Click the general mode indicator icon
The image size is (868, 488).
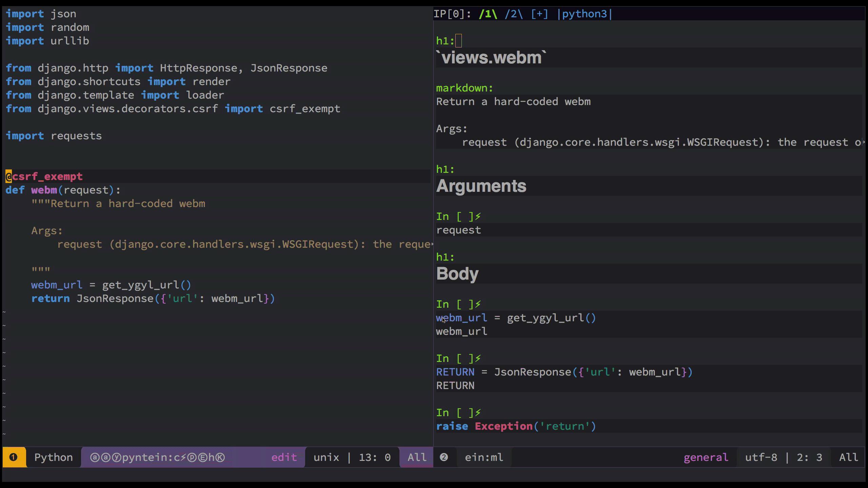coord(706,457)
